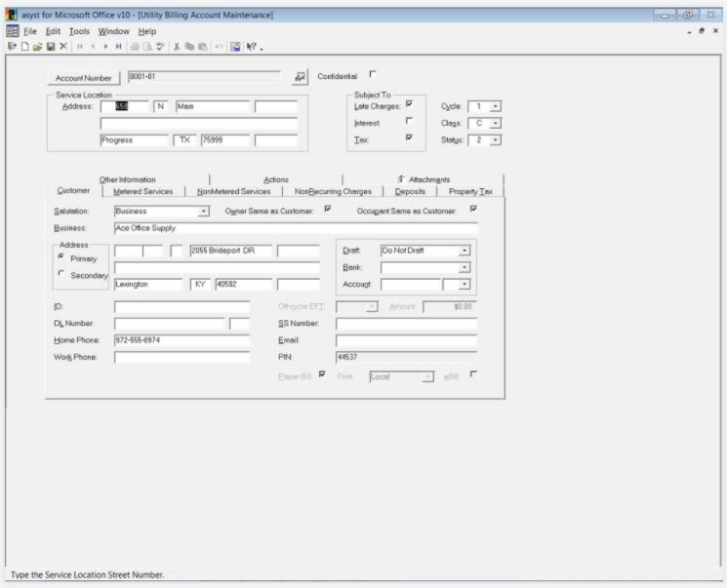
Task: Toggle the Confidential checkbox
Action: [x=373, y=74]
